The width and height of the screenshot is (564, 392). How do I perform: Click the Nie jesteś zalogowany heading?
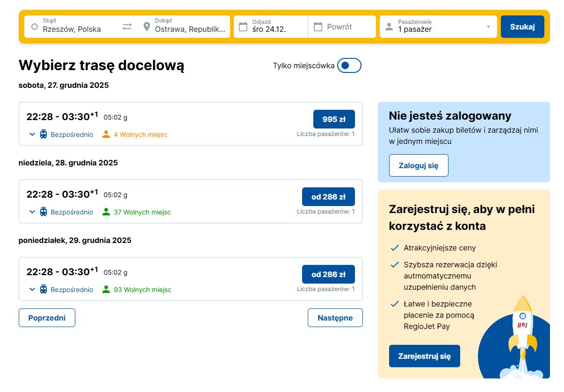click(450, 115)
